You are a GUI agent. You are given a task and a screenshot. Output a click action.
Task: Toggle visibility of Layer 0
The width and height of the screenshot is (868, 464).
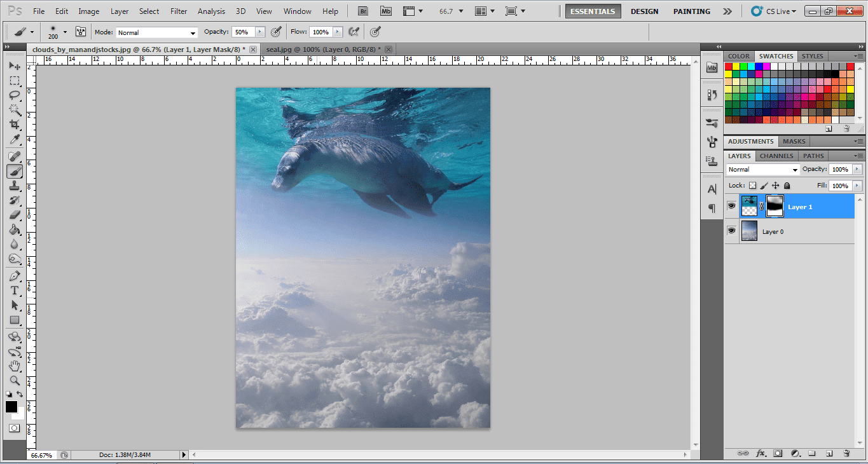point(731,231)
